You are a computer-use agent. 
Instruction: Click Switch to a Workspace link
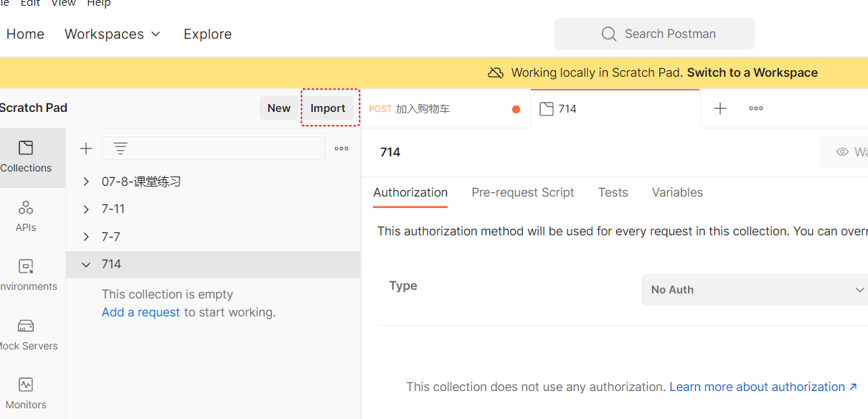coord(753,72)
